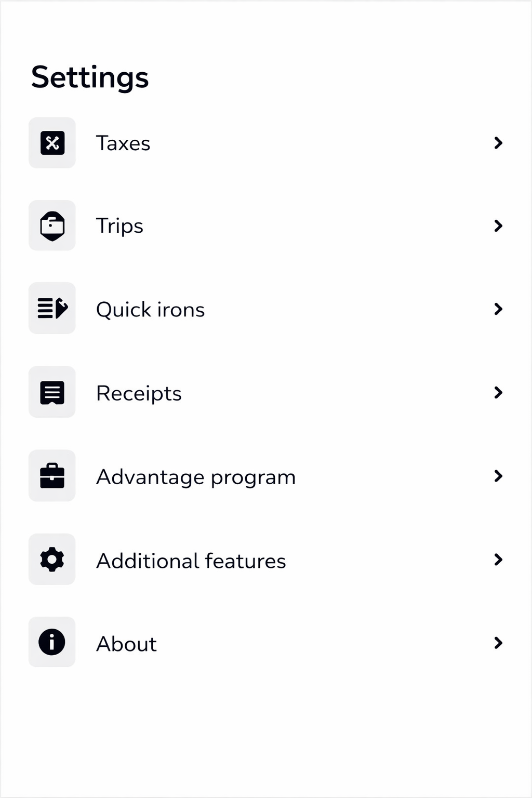Select the Quick irons label
This screenshot has height=798, width=532.
pyautogui.click(x=150, y=310)
